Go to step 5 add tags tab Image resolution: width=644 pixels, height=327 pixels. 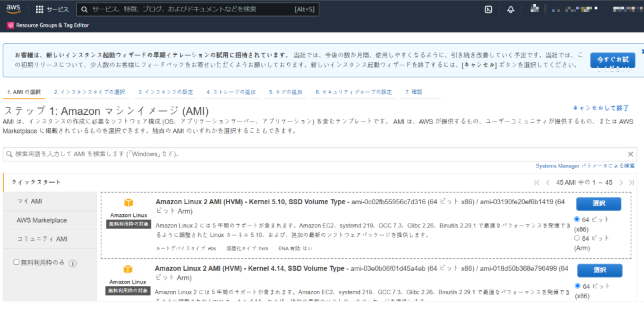point(285,92)
